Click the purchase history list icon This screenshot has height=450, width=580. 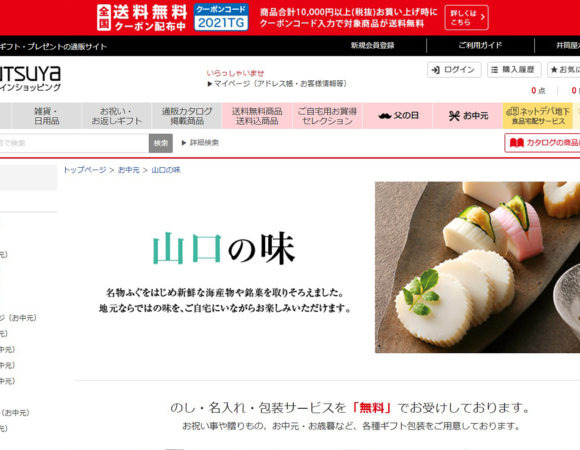[x=495, y=70]
